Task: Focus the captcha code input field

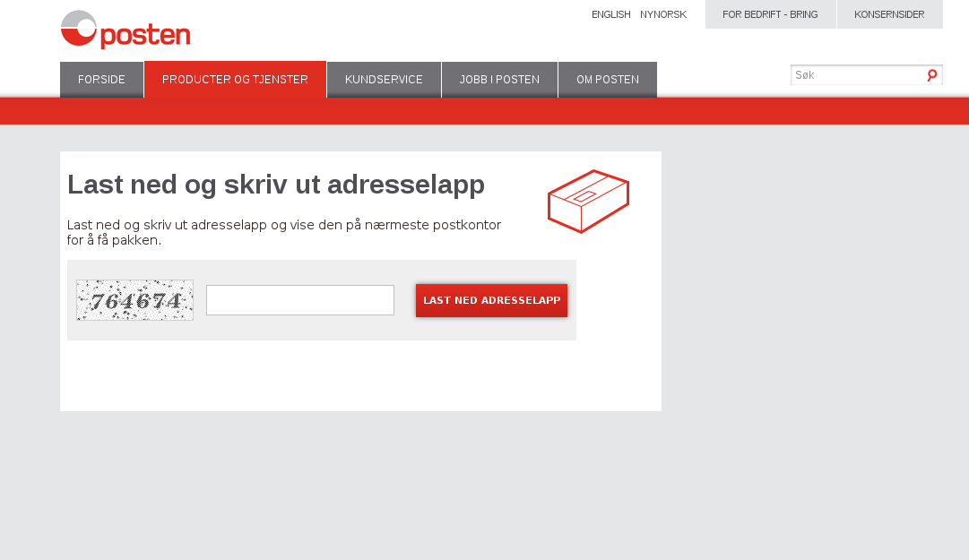Action: point(299,300)
